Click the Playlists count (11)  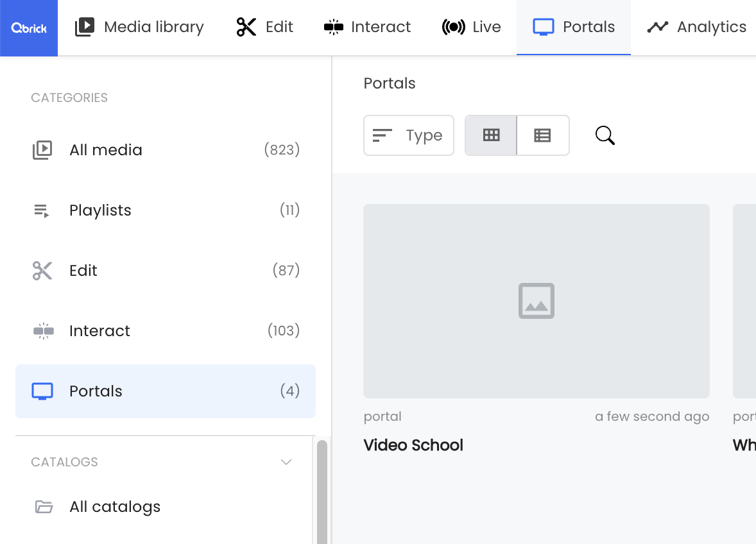(x=290, y=210)
